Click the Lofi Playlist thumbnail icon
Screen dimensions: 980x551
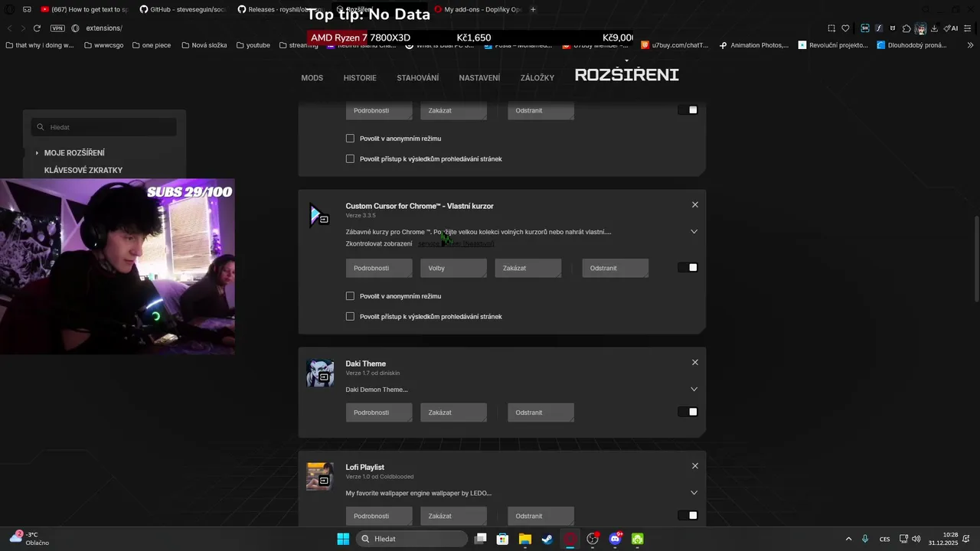[319, 477]
